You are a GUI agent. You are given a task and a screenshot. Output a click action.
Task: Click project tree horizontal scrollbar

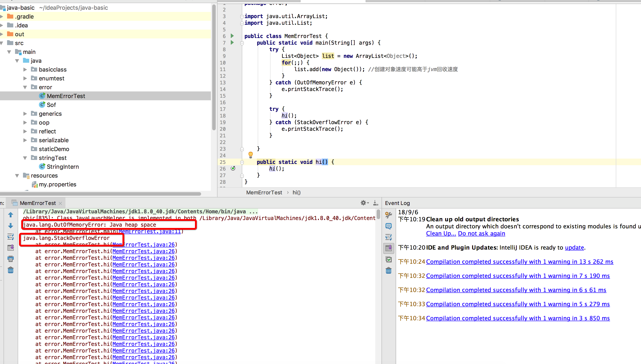(100, 194)
